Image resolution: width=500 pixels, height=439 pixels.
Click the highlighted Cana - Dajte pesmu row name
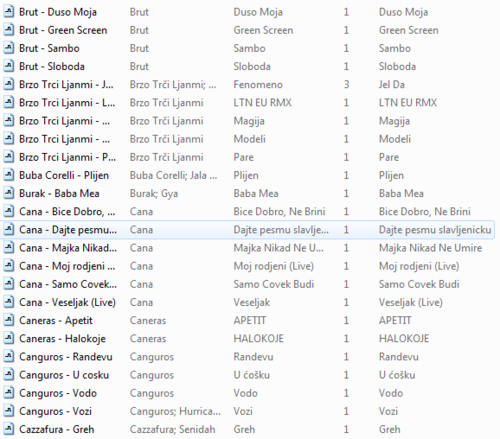tap(68, 230)
